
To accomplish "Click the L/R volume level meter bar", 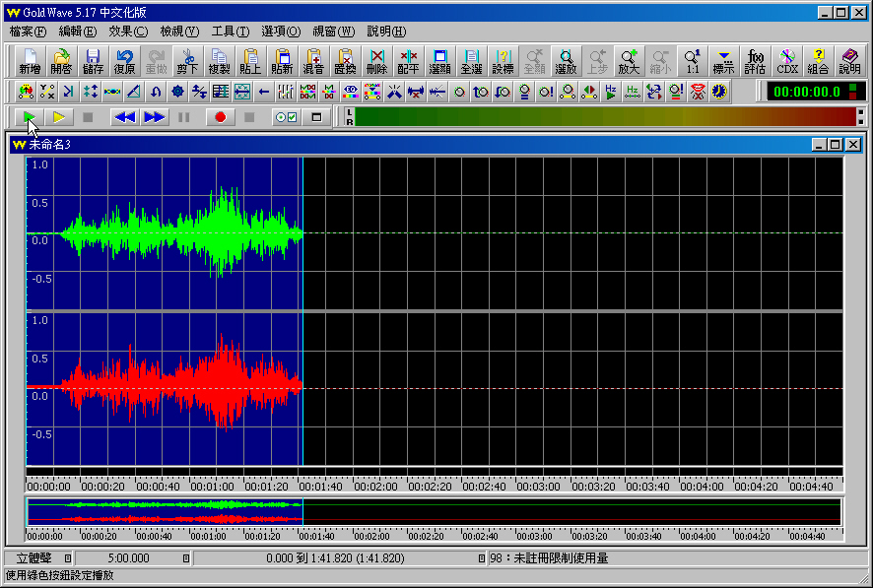I will pyautogui.click(x=605, y=117).
